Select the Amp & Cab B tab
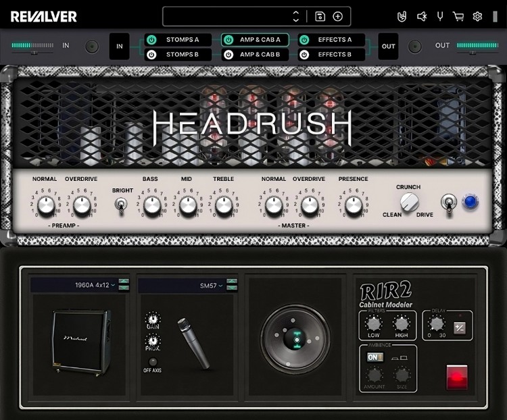The height and width of the screenshot is (420, 507). click(255, 55)
